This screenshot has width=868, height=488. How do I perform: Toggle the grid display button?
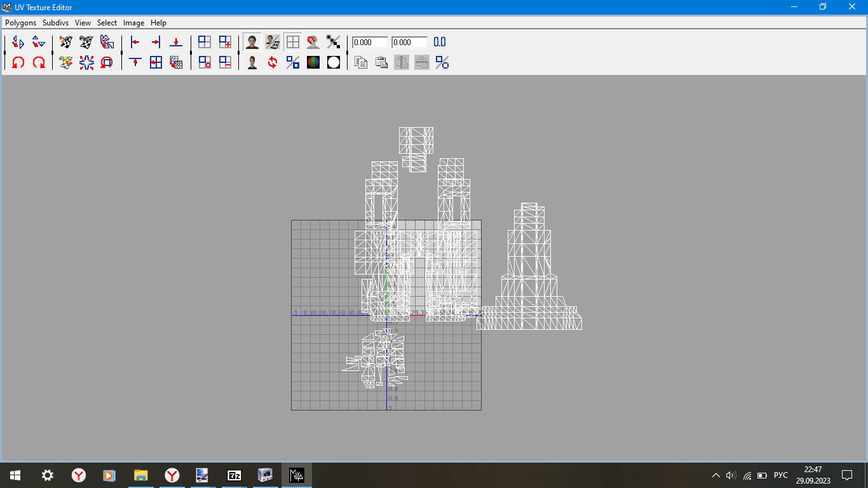(x=293, y=43)
